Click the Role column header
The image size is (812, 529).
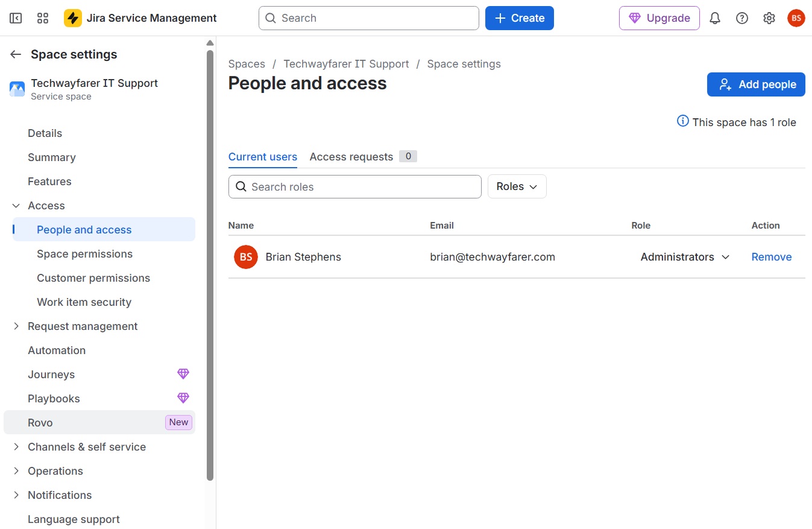[x=641, y=226]
